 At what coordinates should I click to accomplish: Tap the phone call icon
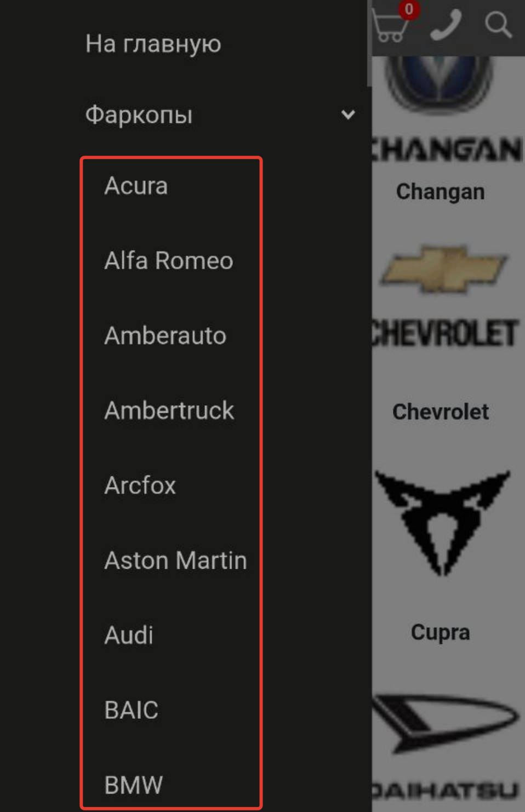(x=446, y=25)
